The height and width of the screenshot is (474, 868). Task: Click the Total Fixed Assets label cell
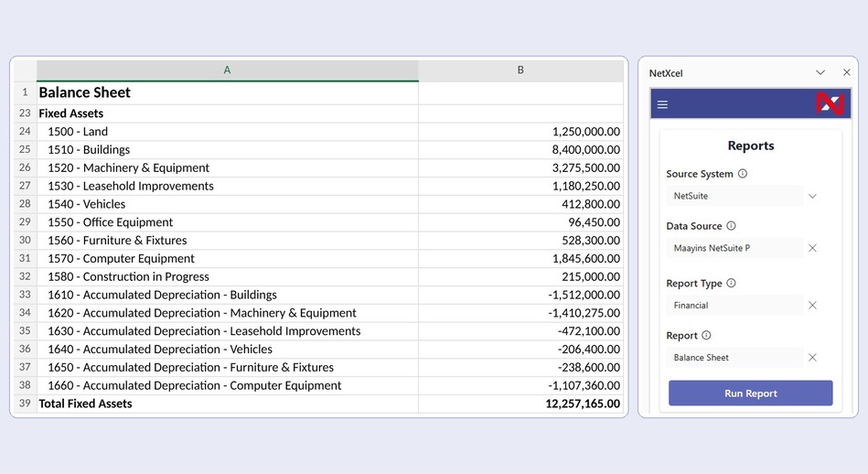coord(228,404)
